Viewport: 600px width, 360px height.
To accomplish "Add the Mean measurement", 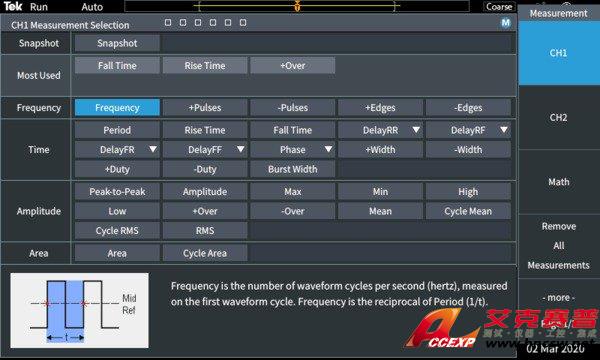I will click(x=380, y=211).
